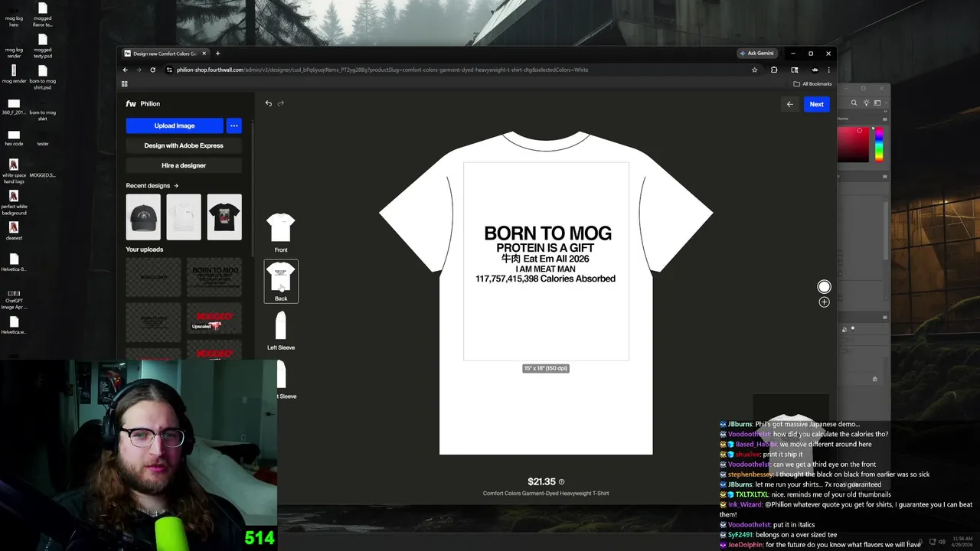The width and height of the screenshot is (980, 551).
Task: Choose the BORN TO MOG upload thumbnail
Action: pyautogui.click(x=214, y=277)
